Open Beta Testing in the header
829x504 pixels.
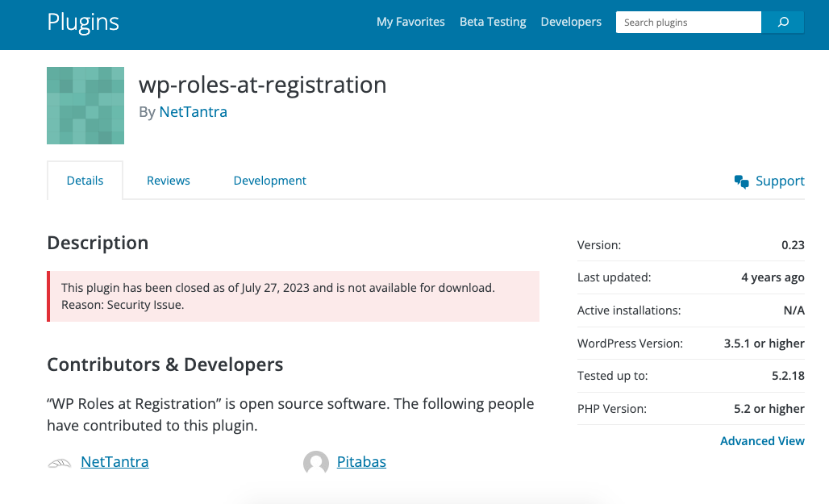point(493,22)
